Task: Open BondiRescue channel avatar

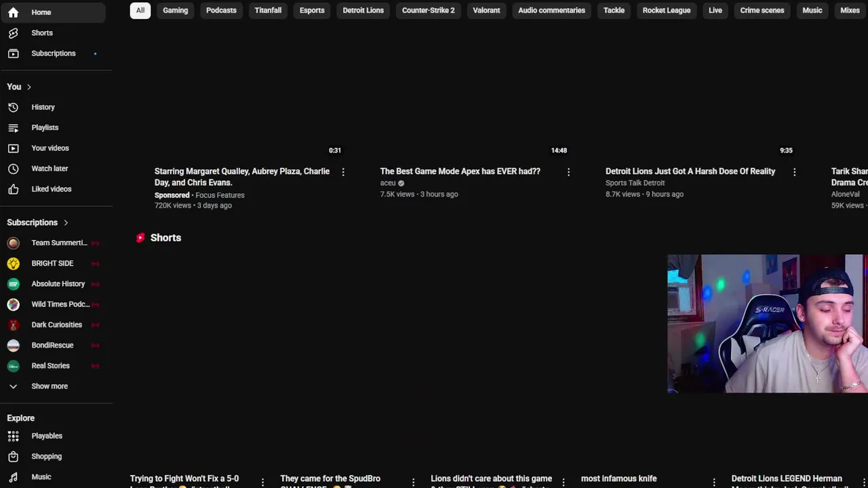Action: [13, 345]
